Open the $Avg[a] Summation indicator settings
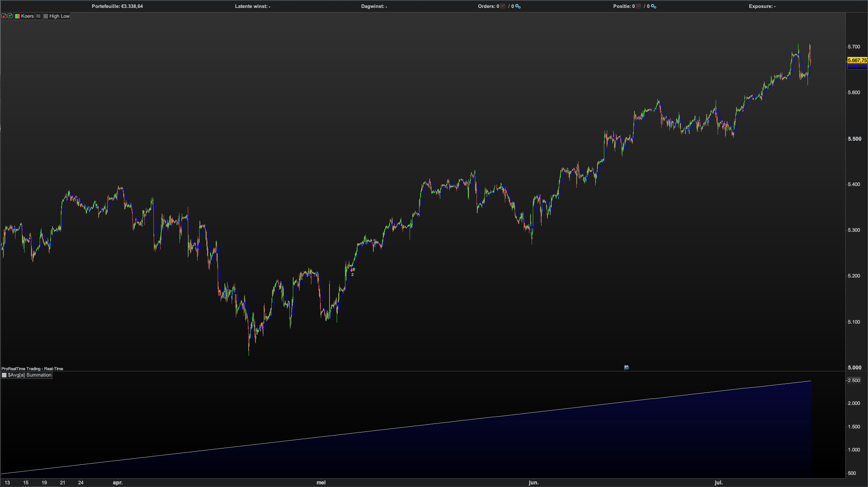The image size is (868, 487). coord(29,375)
